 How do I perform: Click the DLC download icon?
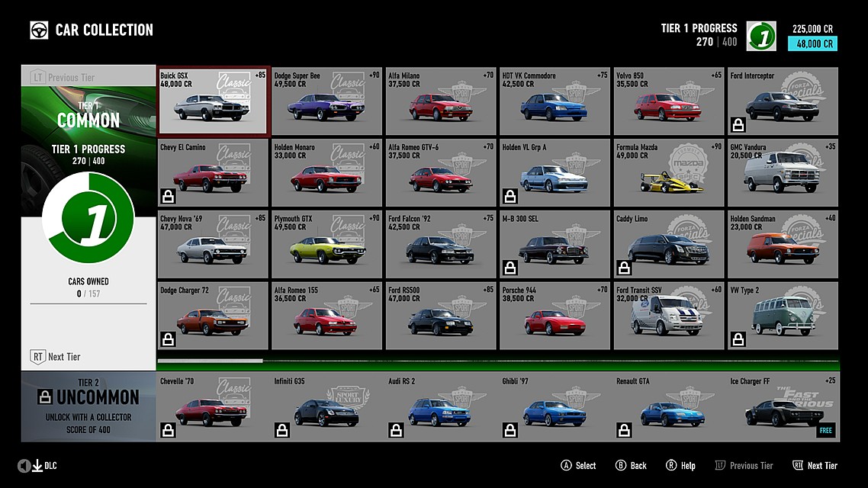37,466
